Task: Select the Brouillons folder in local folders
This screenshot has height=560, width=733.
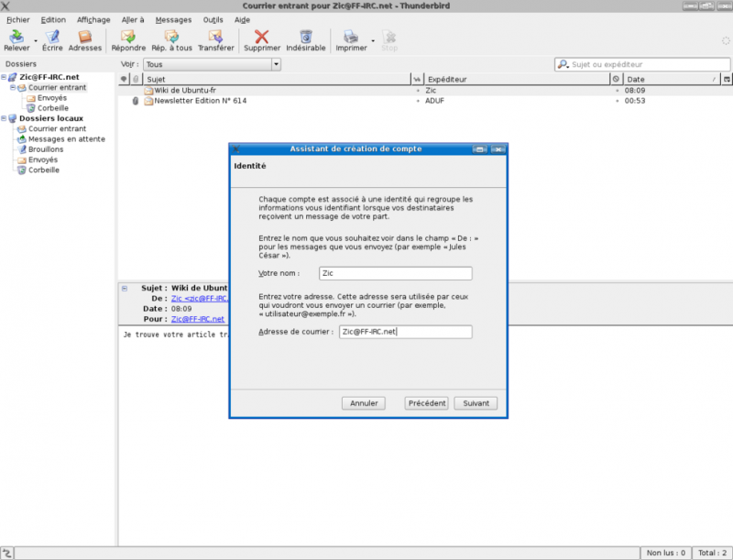Action: point(46,149)
